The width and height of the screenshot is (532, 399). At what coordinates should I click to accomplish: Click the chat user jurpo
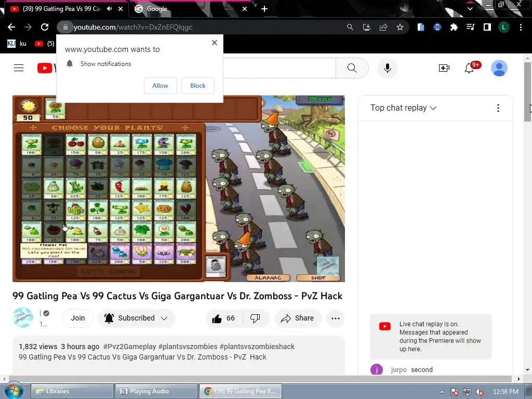pyautogui.click(x=398, y=369)
